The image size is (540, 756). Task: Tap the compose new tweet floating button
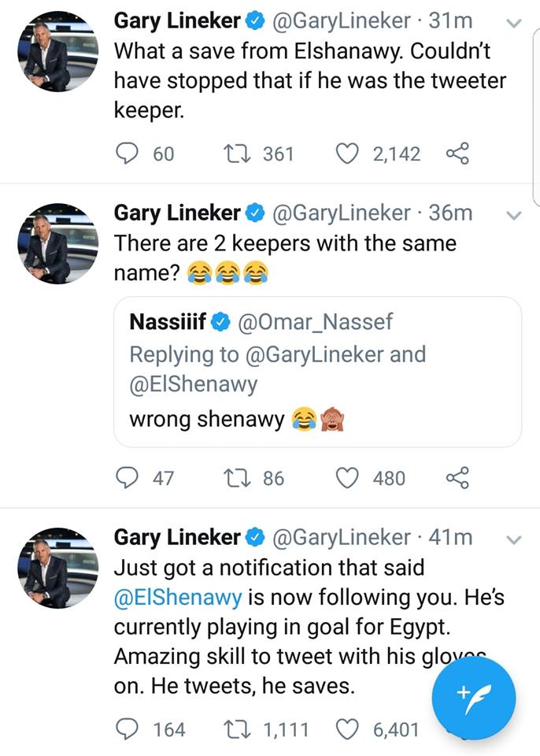(474, 695)
